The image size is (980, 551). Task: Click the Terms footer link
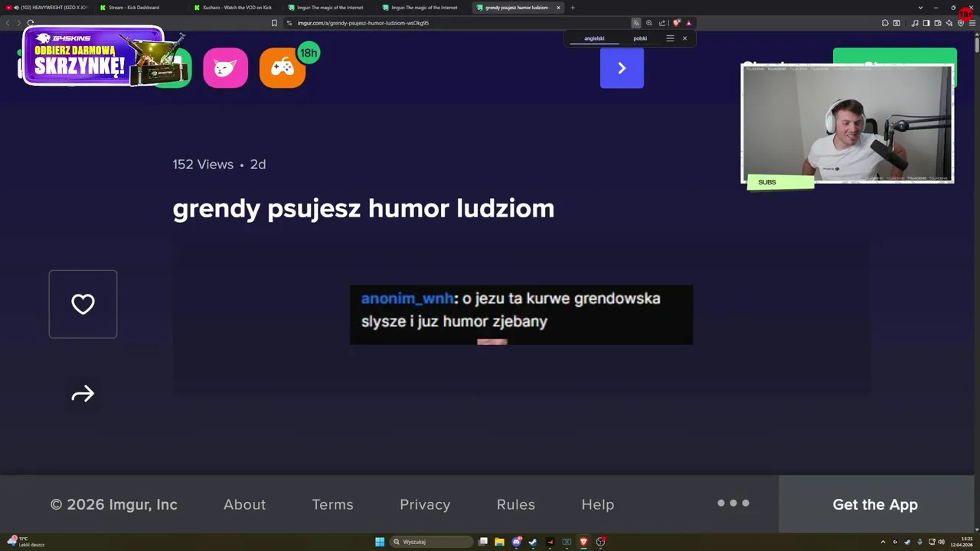point(332,504)
